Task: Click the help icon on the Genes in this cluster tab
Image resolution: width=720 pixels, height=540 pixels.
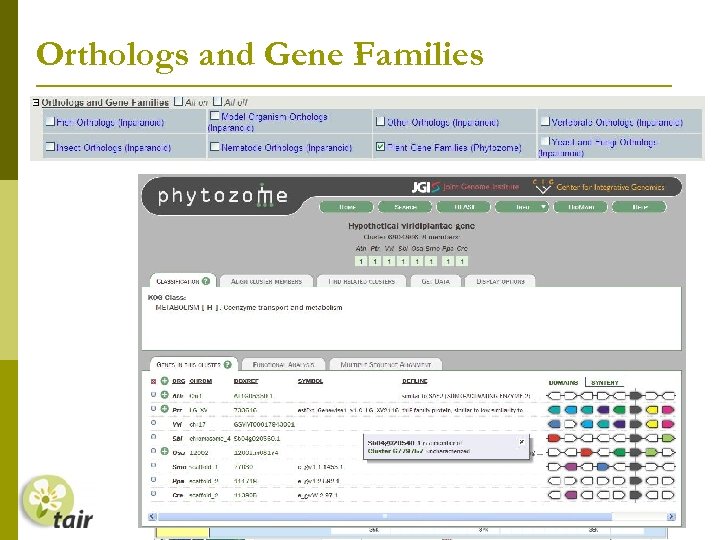Action: [228, 365]
